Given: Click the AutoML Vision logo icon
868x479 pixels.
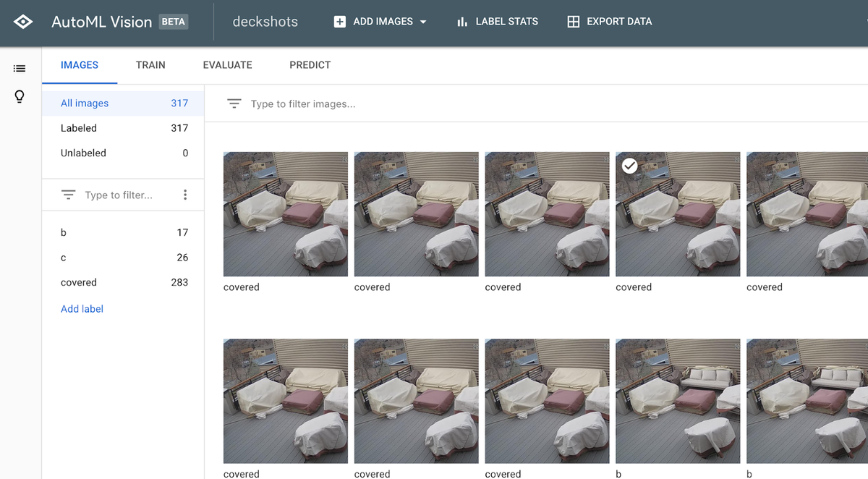Looking at the screenshot, I should click(23, 22).
